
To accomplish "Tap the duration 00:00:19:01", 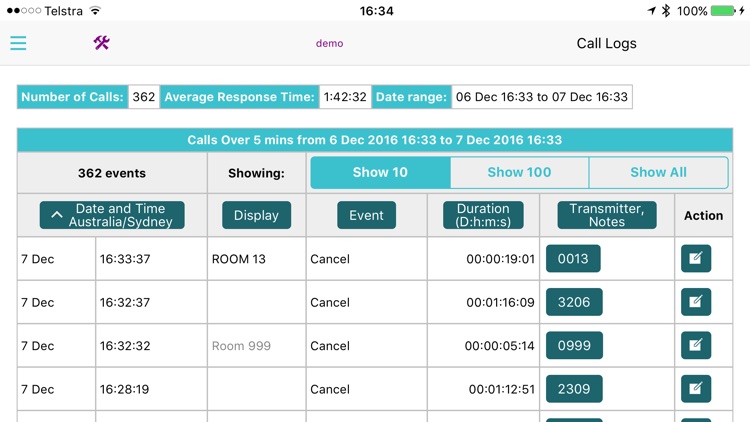I will point(500,259).
